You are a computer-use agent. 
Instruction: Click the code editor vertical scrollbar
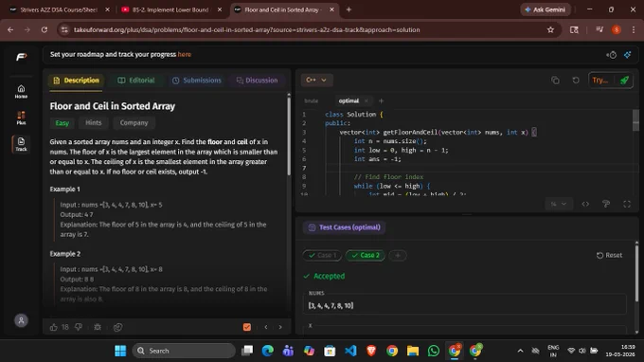click(635, 120)
